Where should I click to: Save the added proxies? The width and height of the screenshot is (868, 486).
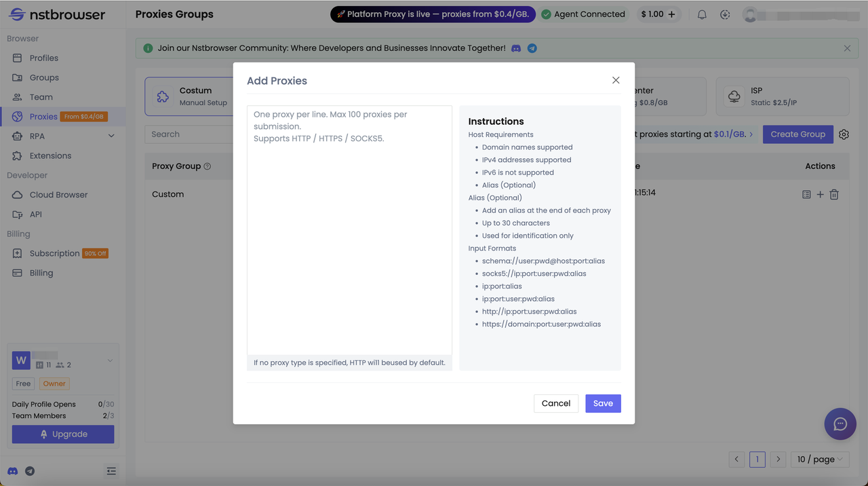tap(603, 403)
